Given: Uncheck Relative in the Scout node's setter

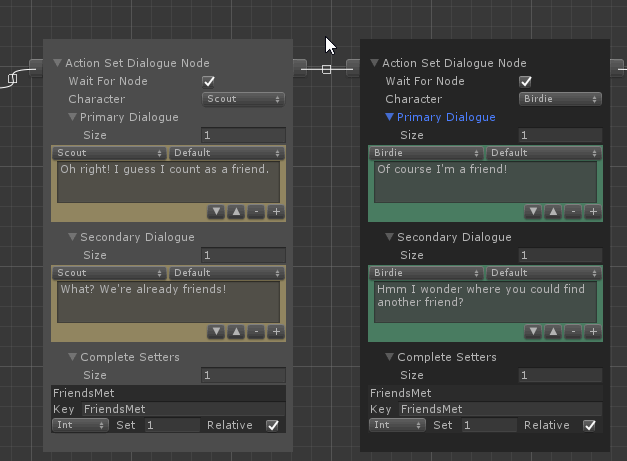Looking at the screenshot, I should coord(272,425).
